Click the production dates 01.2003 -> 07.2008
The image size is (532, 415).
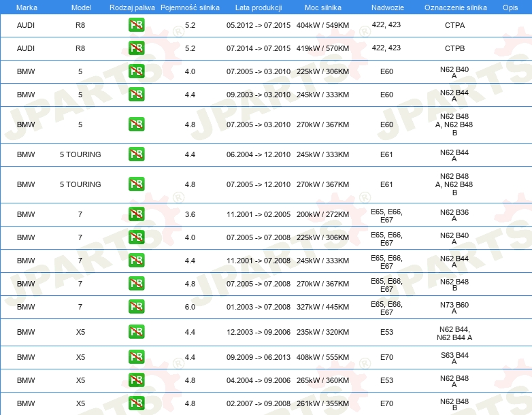click(259, 307)
